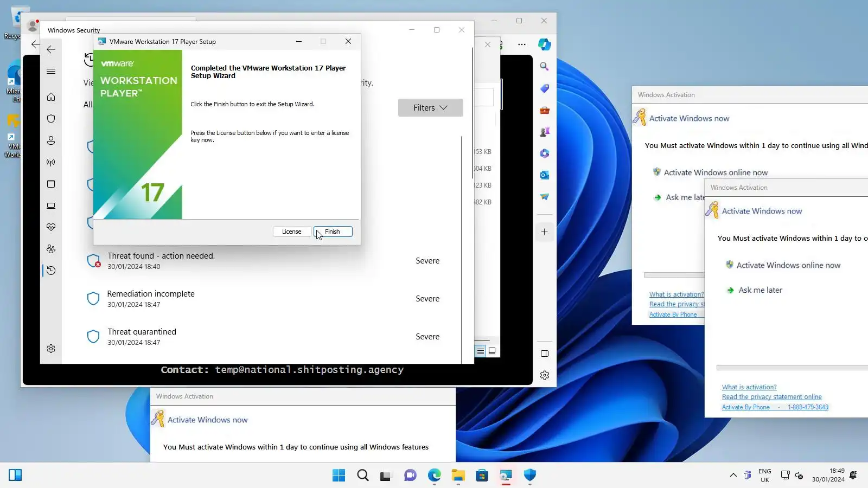Image resolution: width=868 pixels, height=488 pixels.
Task: Open the Search icon in Edge sidebar
Action: tap(545, 66)
